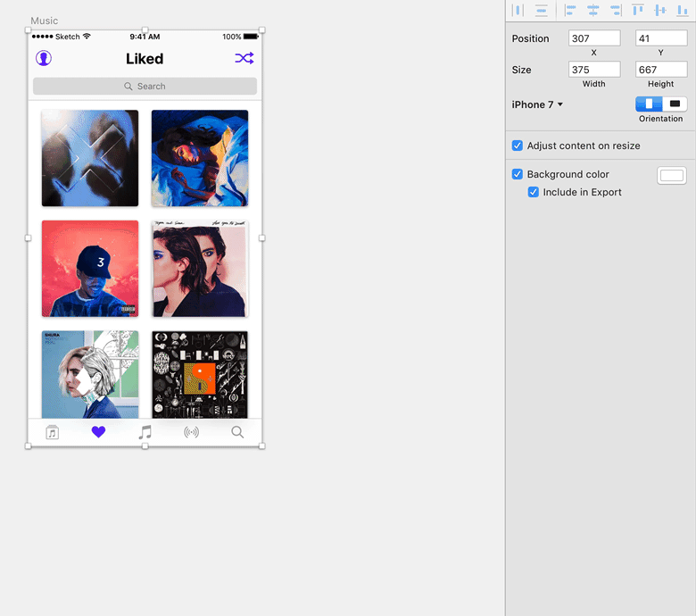Viewport: 696px width, 616px height.
Task: Tap the radio broadcast tab icon
Action: 191,432
